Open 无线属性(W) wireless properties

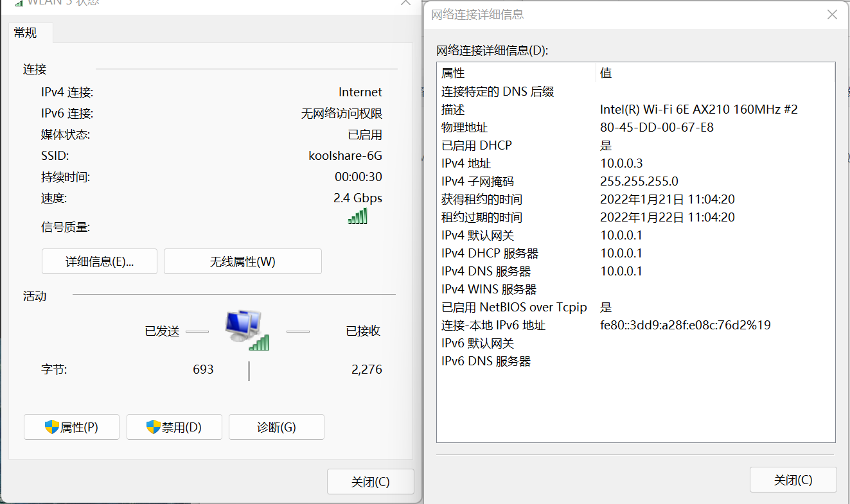[242, 261]
